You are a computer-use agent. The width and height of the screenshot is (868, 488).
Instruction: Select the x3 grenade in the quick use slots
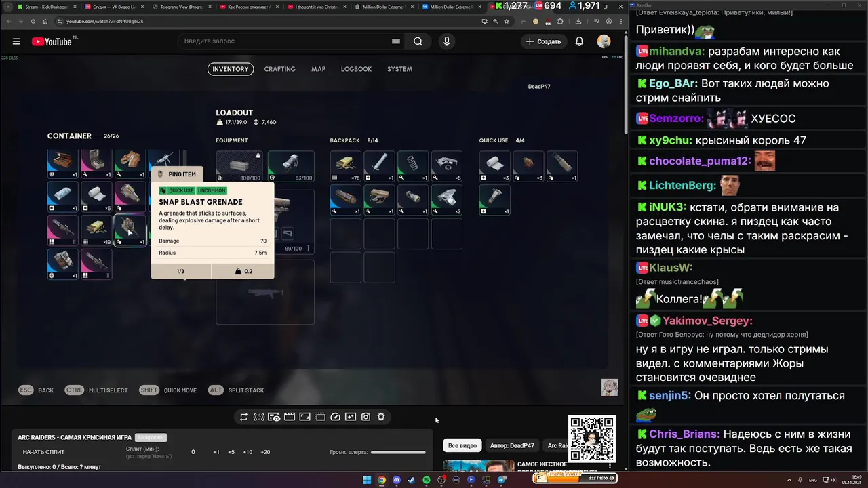click(x=528, y=167)
